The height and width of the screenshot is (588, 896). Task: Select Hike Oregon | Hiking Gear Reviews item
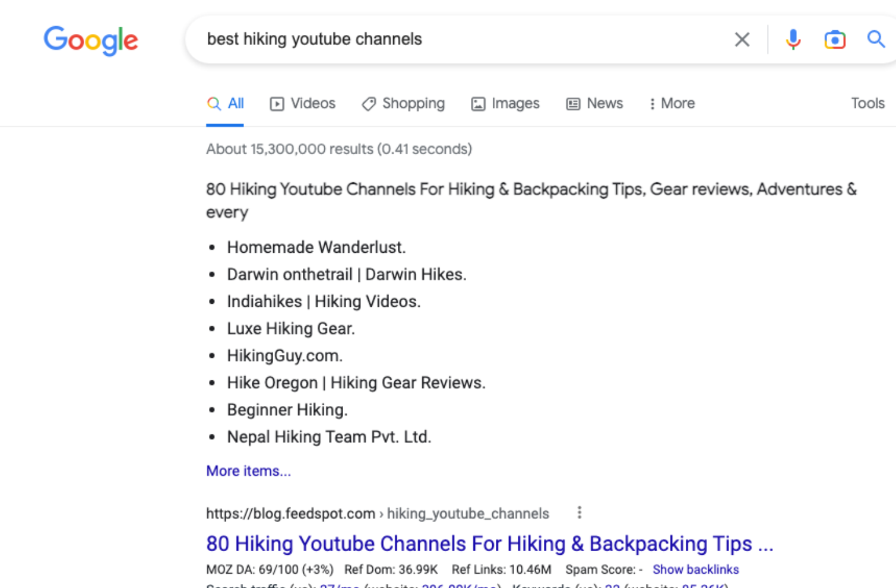tap(356, 383)
